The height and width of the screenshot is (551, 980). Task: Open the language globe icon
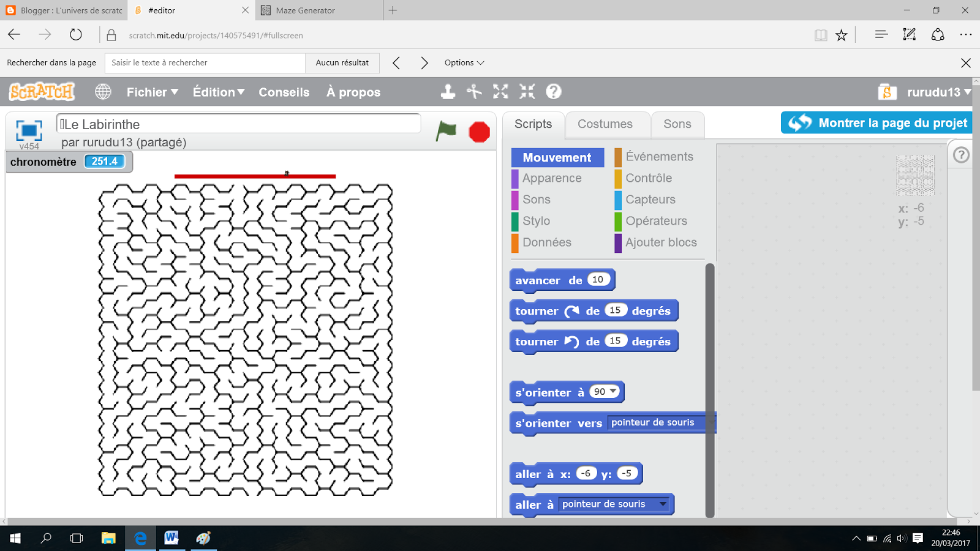point(102,91)
